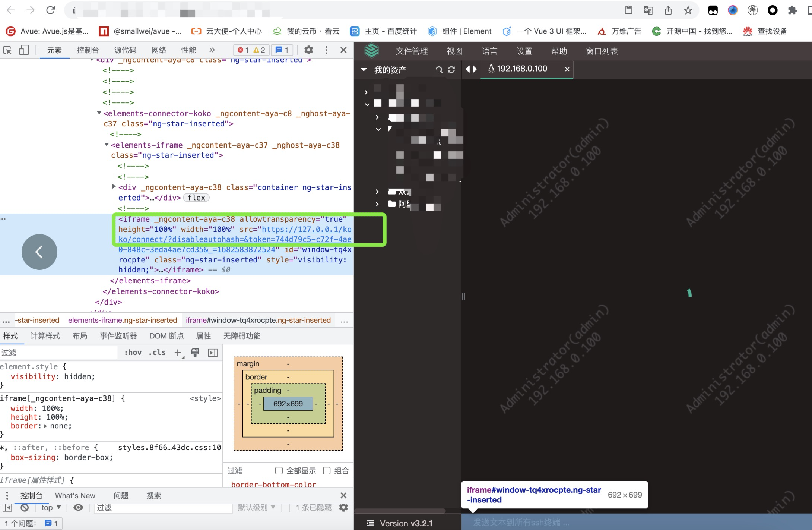Switch to the 网络 tab
The width and height of the screenshot is (812, 530).
pyautogui.click(x=159, y=50)
